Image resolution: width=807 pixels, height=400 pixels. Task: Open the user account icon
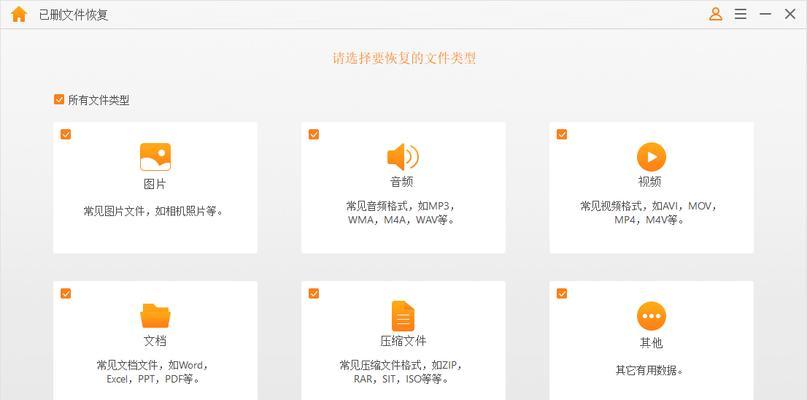coord(715,14)
